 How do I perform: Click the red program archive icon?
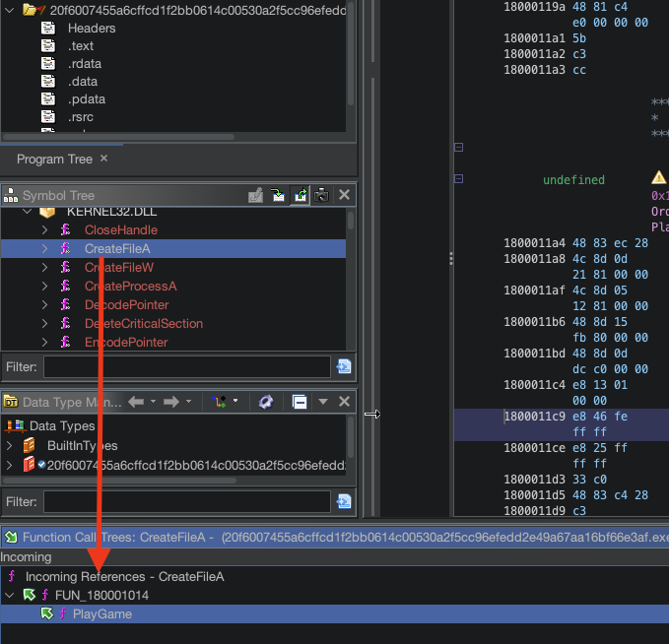[29, 465]
